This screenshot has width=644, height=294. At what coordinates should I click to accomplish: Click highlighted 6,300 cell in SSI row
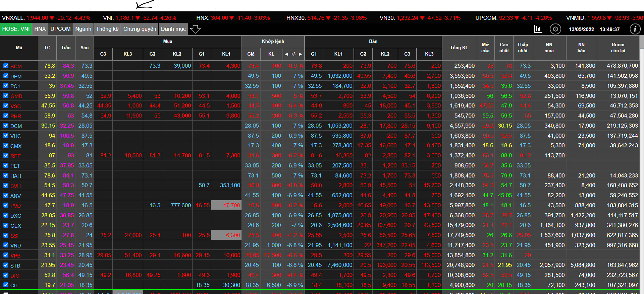[x=226, y=235]
